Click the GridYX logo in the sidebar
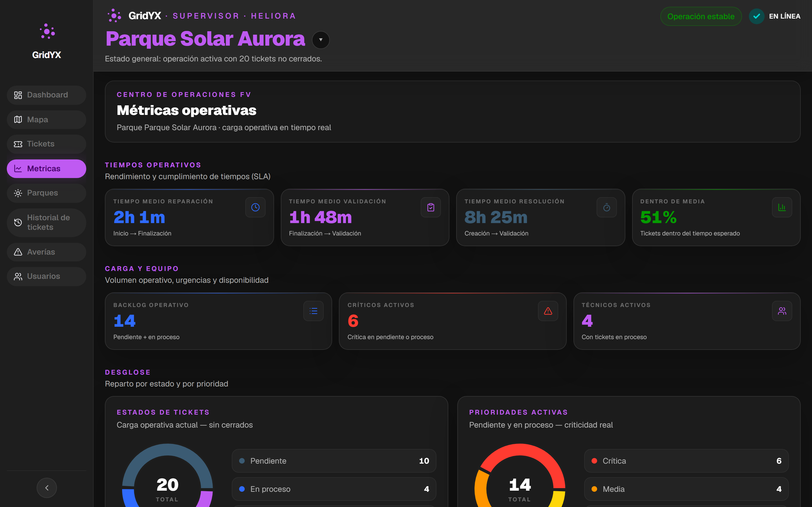This screenshot has width=812, height=507. (47, 41)
